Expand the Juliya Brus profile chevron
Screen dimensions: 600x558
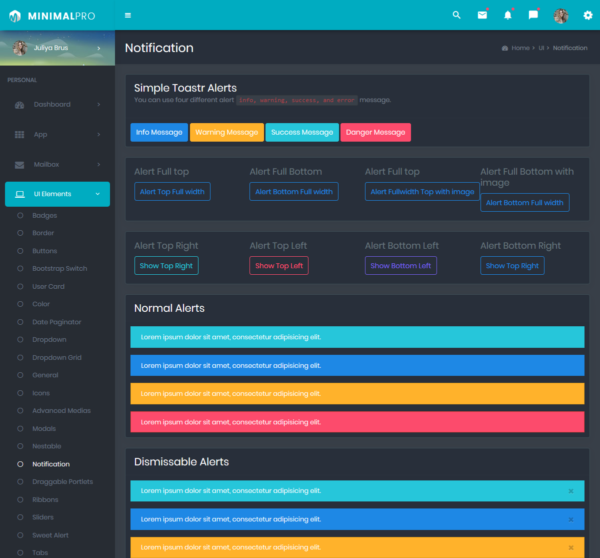[99, 48]
